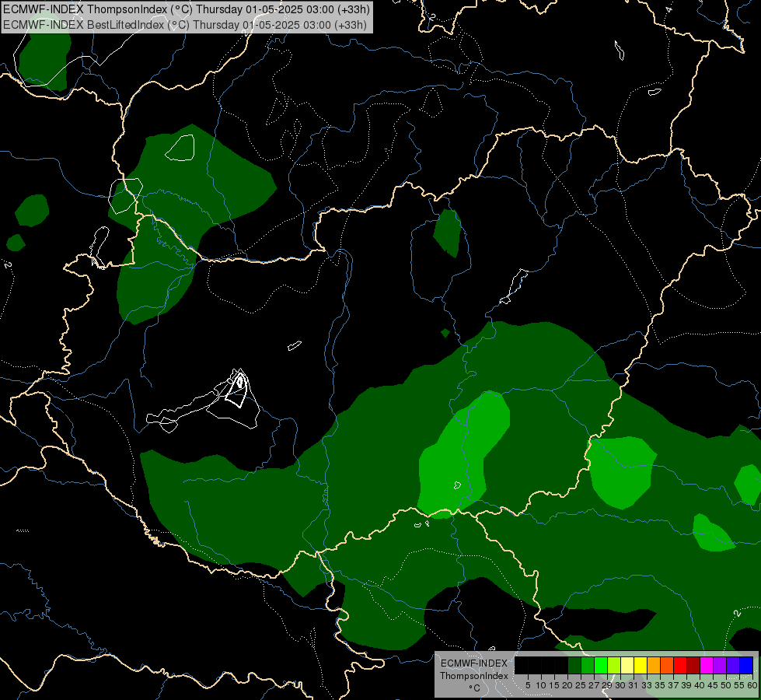The height and width of the screenshot is (700, 761).
Task: Select the yellow-green 29-30 legend swatch
Action: (614, 665)
